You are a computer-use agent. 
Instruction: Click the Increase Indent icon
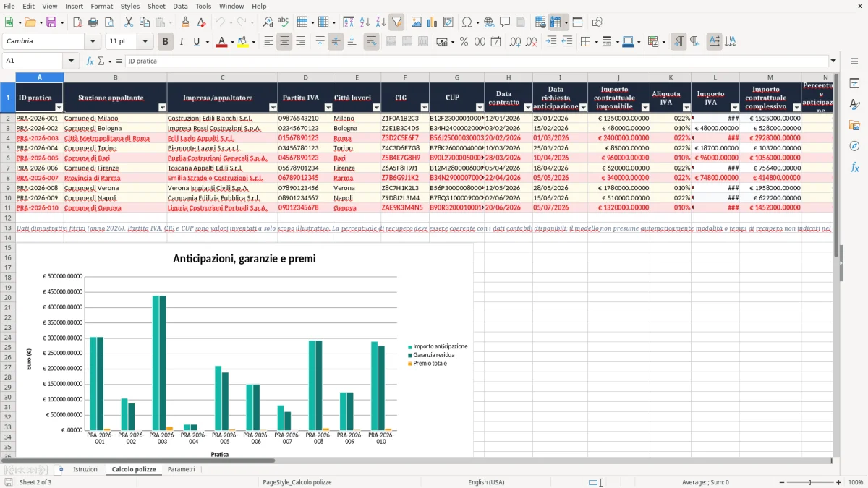pyautogui.click(x=551, y=42)
